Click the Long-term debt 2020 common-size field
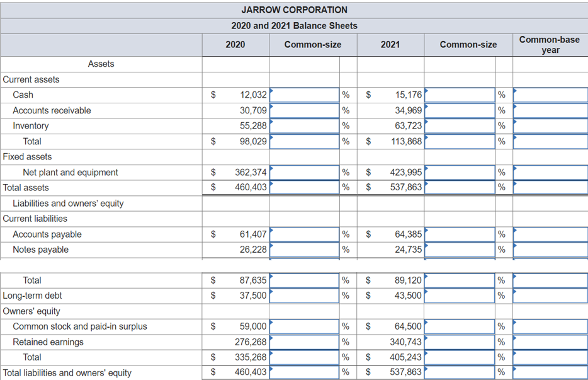The width and height of the screenshot is (588, 380). [x=304, y=296]
